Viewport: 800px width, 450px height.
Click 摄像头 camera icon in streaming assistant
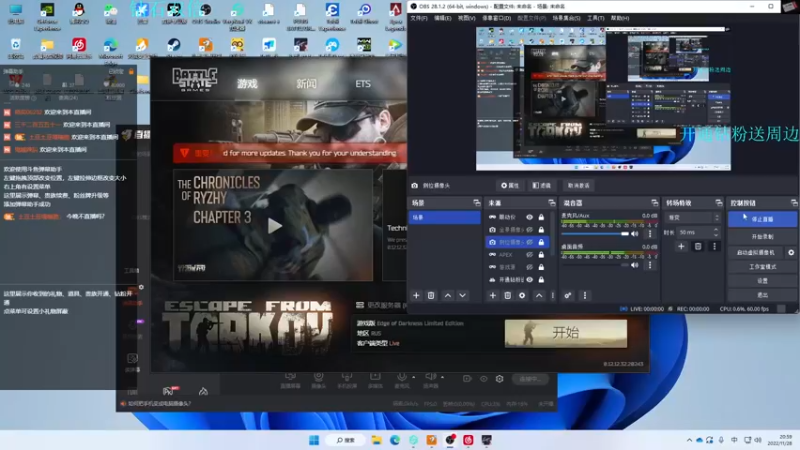point(318,377)
